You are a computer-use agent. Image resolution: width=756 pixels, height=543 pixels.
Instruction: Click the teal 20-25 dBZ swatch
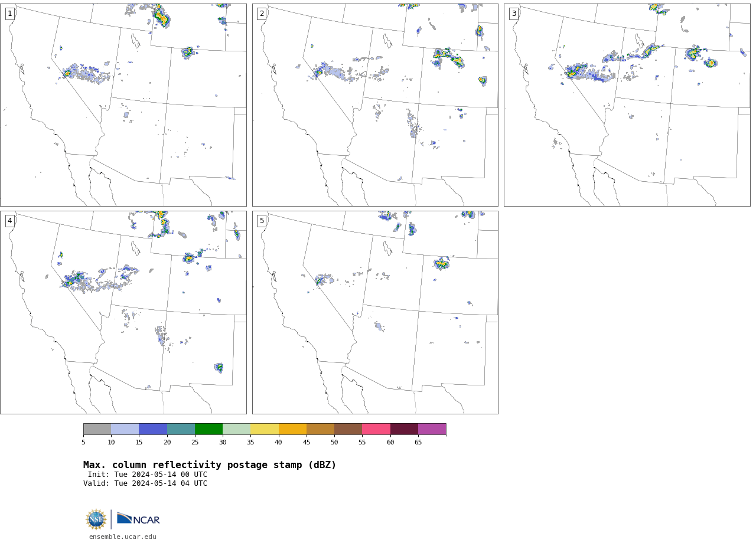click(181, 429)
